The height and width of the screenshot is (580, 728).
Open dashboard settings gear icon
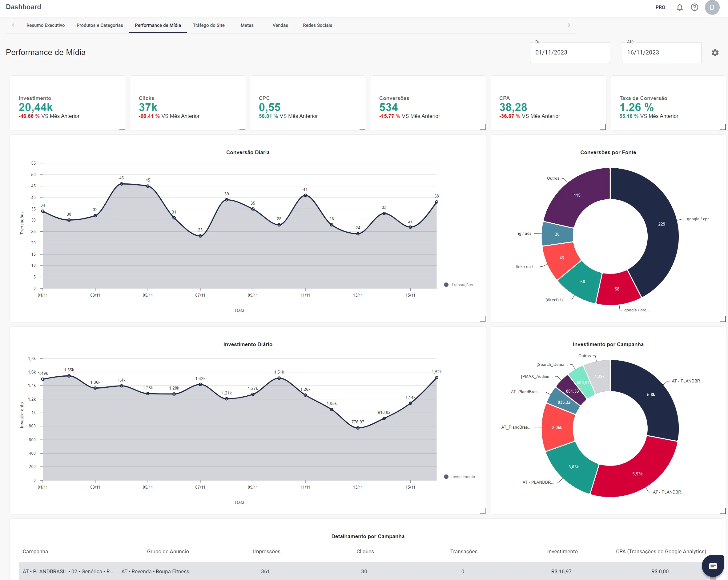coord(715,53)
